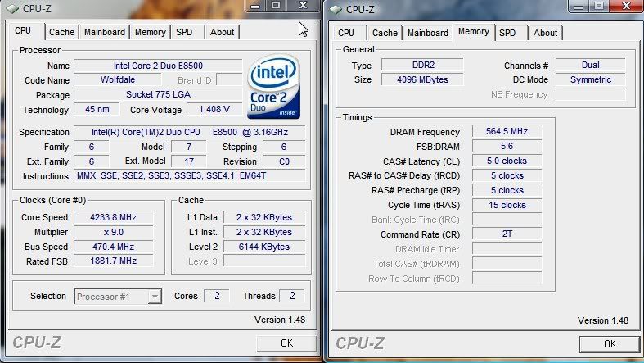Open the Cache tab in left CPU-Z window
The height and width of the screenshot is (363, 644).
click(61, 32)
